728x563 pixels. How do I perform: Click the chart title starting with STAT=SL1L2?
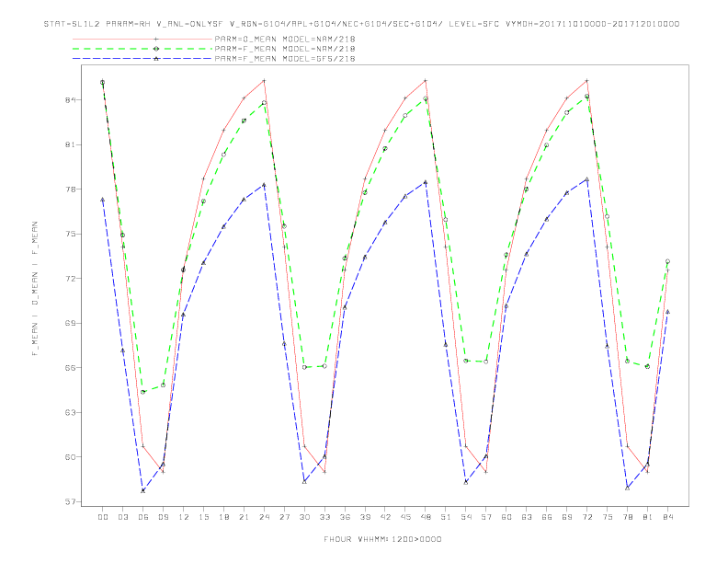(x=361, y=24)
